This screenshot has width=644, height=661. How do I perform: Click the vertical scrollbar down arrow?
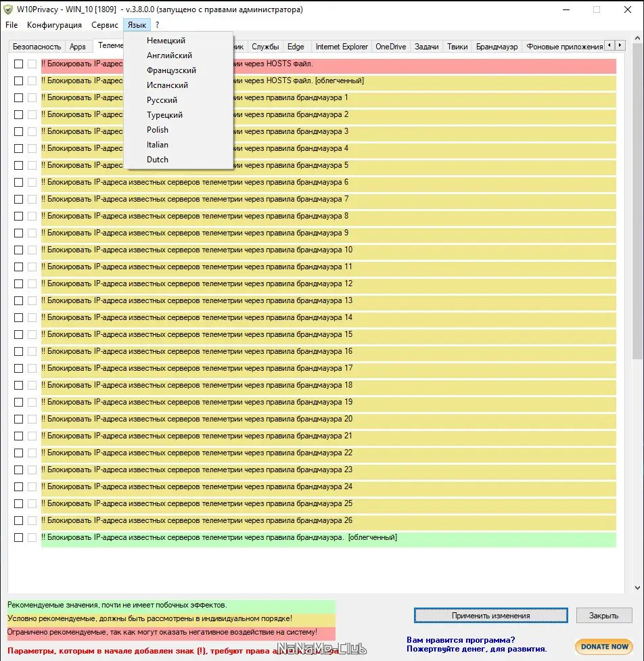click(x=637, y=588)
